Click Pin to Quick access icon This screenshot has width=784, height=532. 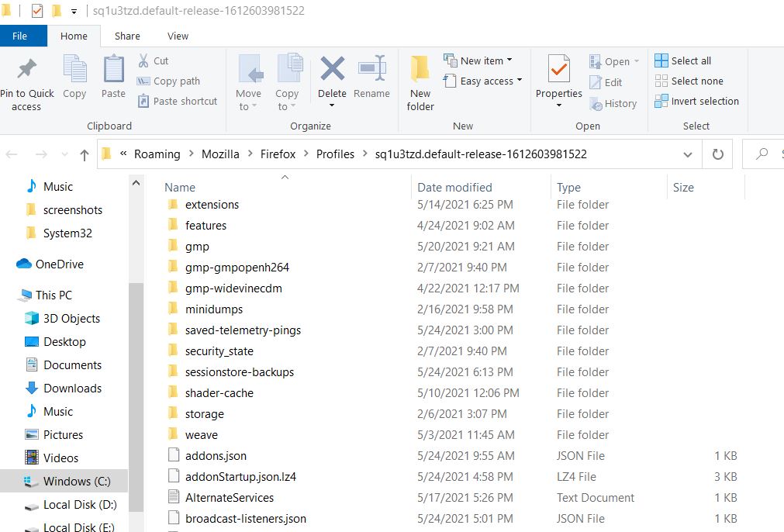pyautogui.click(x=26, y=69)
